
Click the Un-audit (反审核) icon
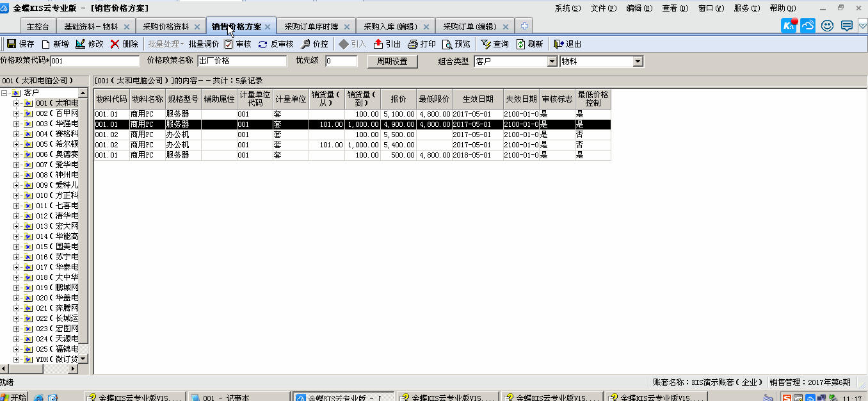(x=262, y=44)
